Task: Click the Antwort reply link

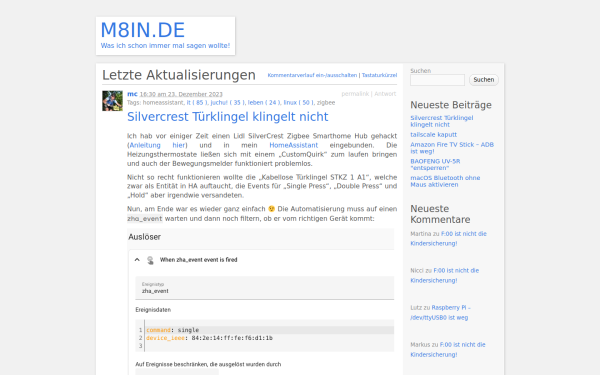Action: [385, 94]
